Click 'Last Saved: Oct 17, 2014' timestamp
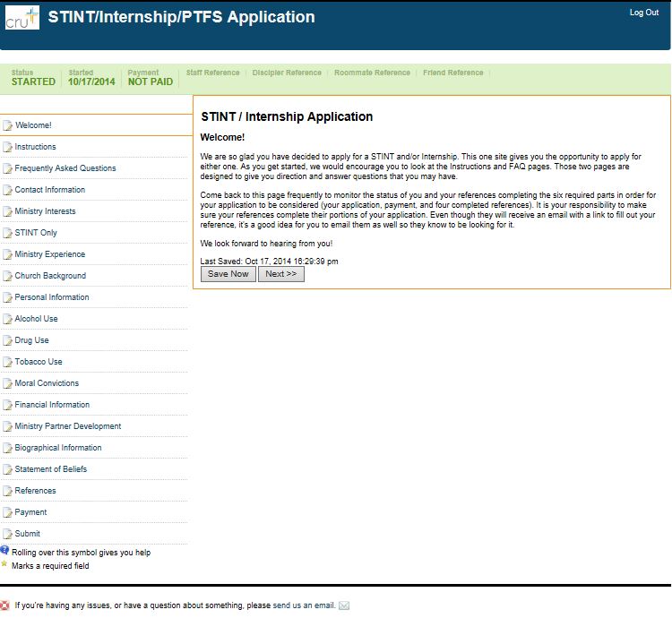 tap(269, 262)
